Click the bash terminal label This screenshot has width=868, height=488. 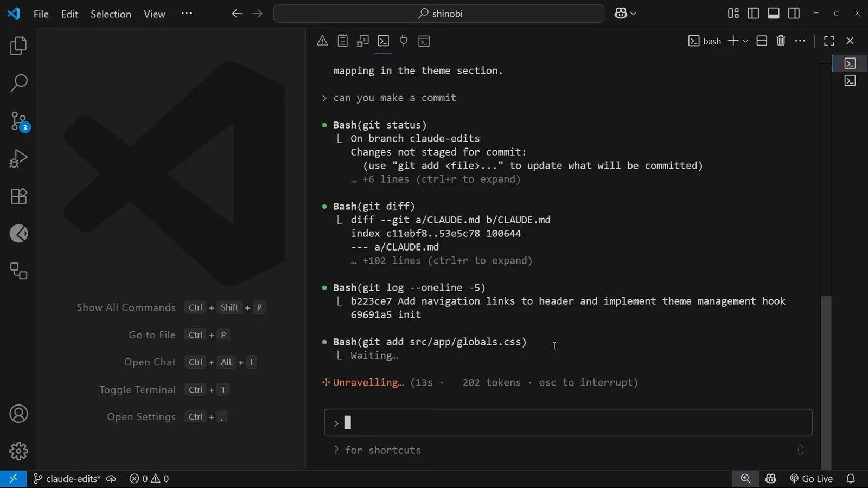click(705, 41)
